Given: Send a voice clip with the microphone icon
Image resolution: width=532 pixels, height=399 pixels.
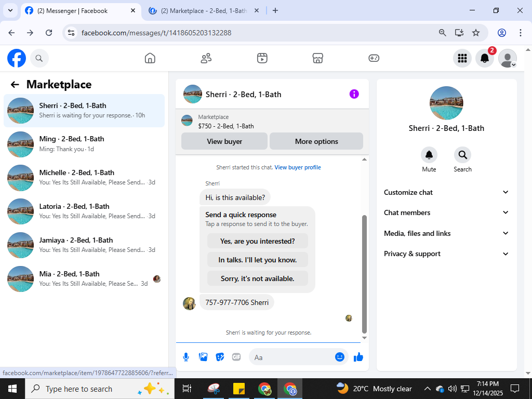Looking at the screenshot, I should point(186,357).
